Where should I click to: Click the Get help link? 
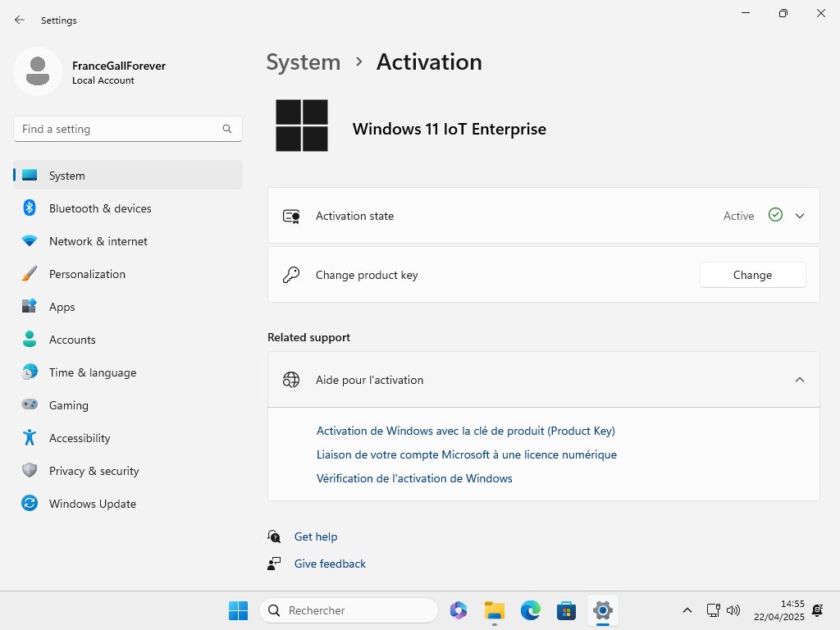316,536
